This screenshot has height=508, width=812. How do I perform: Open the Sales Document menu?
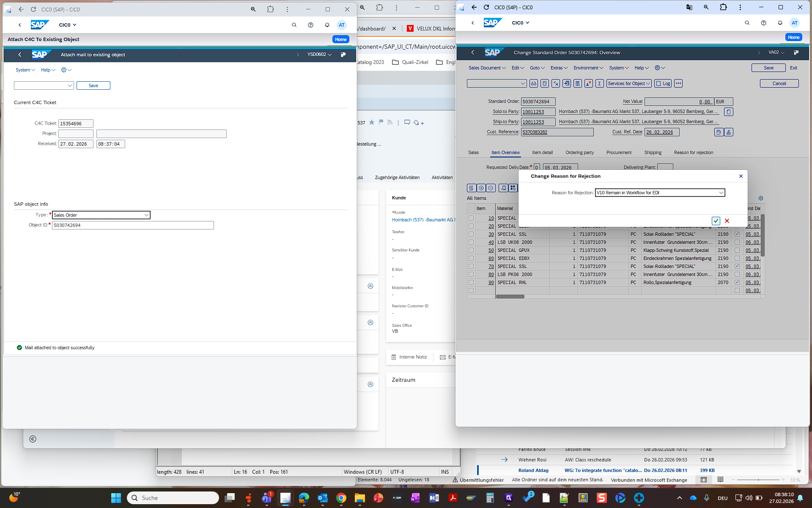[x=487, y=68]
